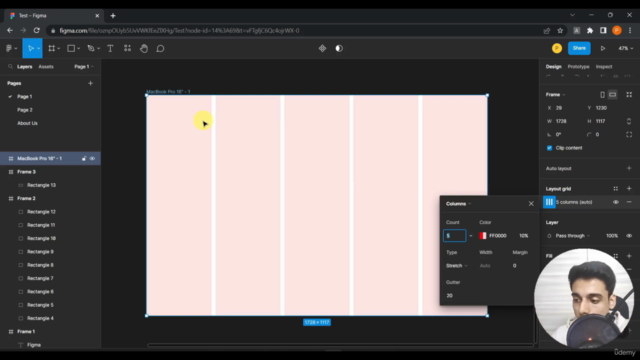Add a new layout grid

629,189
